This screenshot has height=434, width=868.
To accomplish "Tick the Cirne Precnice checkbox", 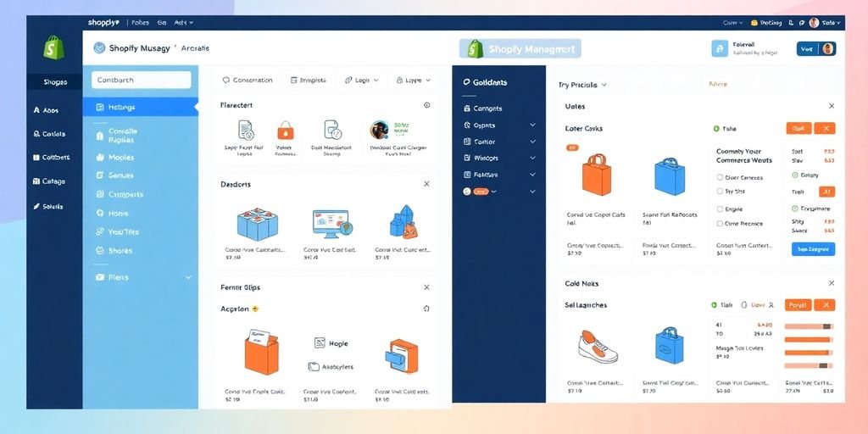I will coord(721,224).
